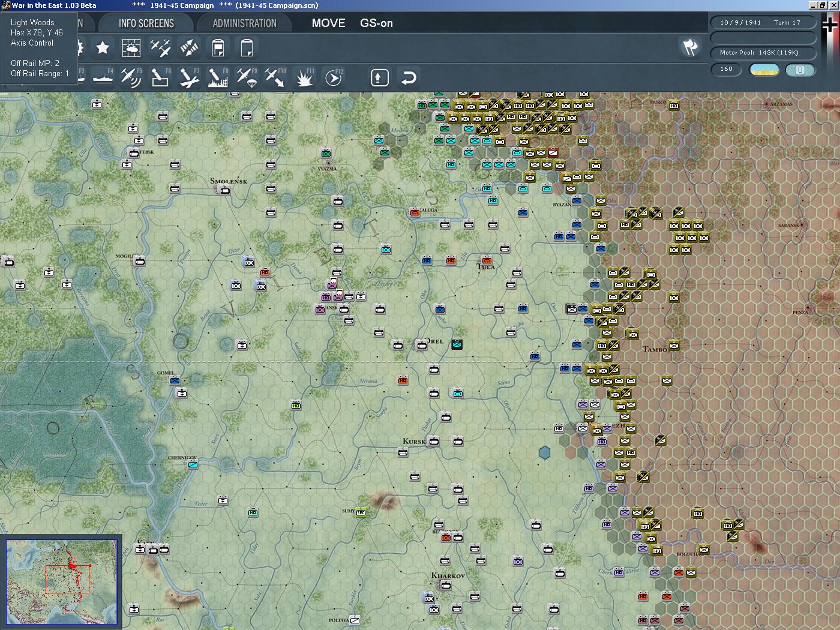Screen dimensions: 840x630
Task: Select the F10 air transfer mode
Action: tap(275, 77)
